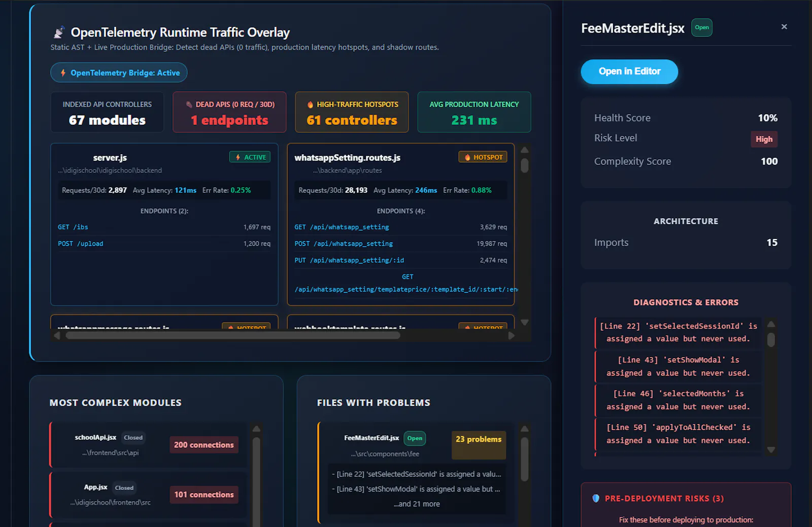Image resolution: width=812 pixels, height=527 pixels.
Task: Select the Dead APIs 1 endpoints card
Action: (x=229, y=112)
